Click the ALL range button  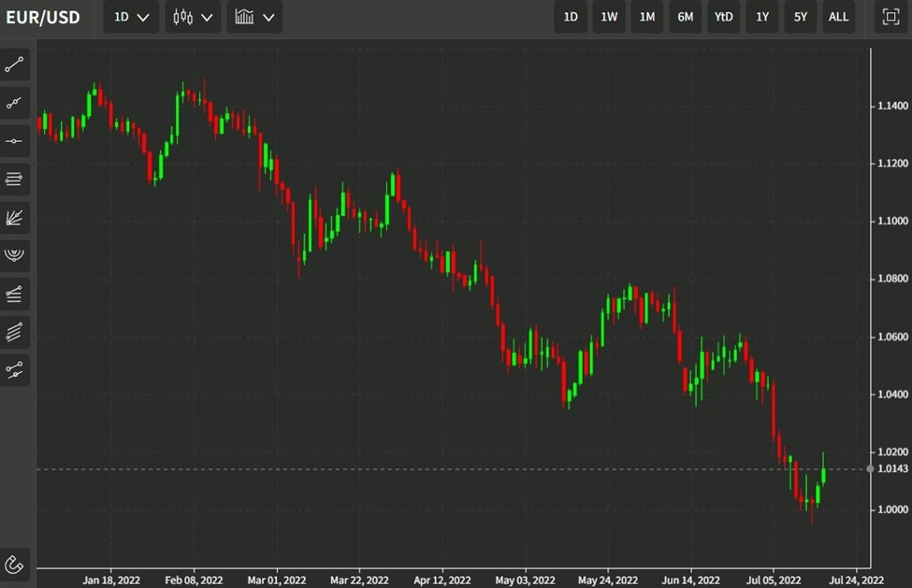tap(838, 16)
